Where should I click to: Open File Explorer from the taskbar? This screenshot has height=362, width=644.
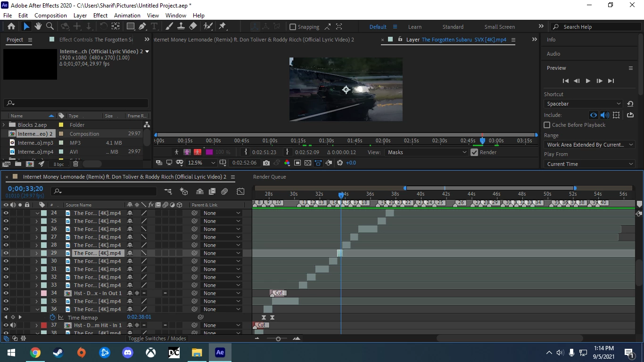pos(197,353)
